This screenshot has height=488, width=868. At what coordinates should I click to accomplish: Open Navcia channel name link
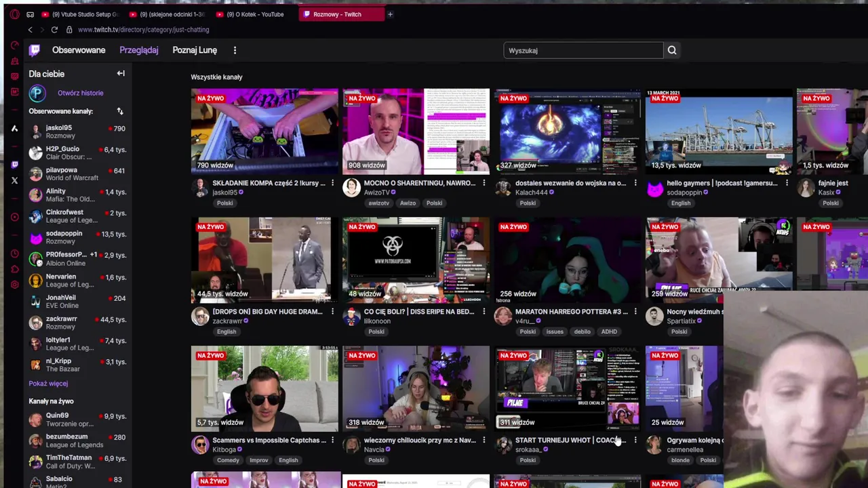(374, 449)
